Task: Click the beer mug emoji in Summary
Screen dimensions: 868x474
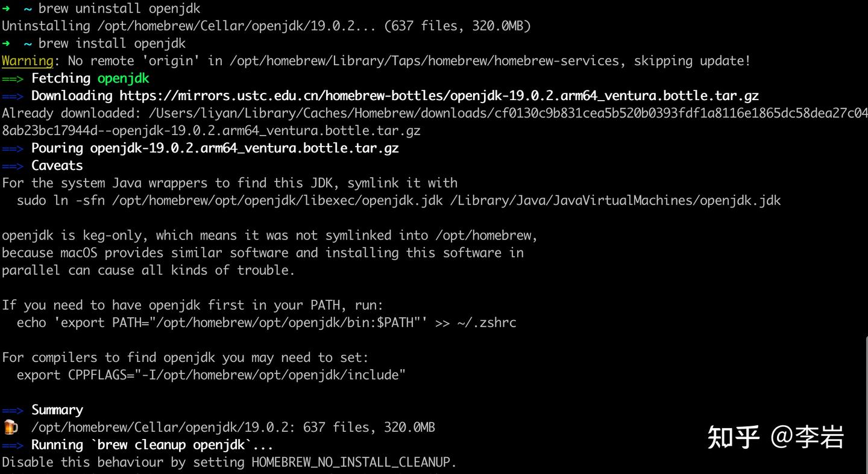Action: [10, 428]
